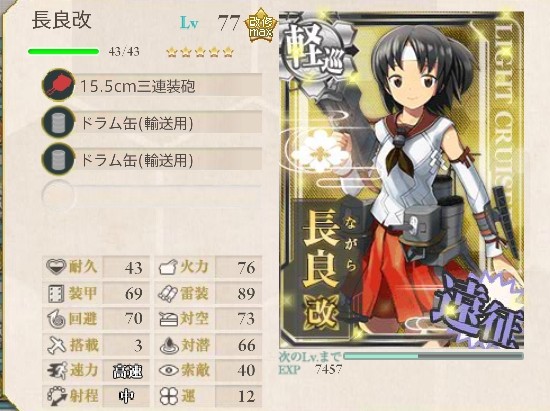Click the armor plate icon beside 装甲

tap(56, 293)
